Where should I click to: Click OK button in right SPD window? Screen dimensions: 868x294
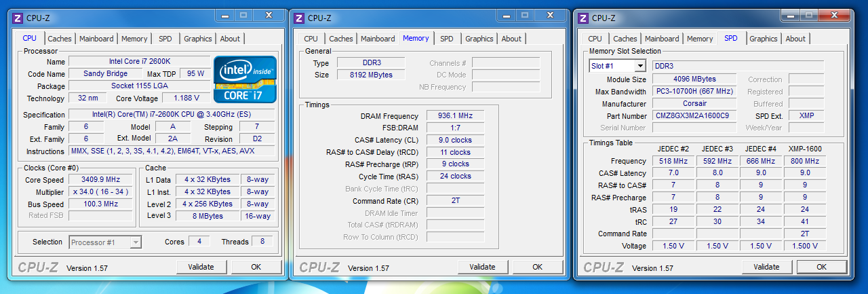pos(821,267)
